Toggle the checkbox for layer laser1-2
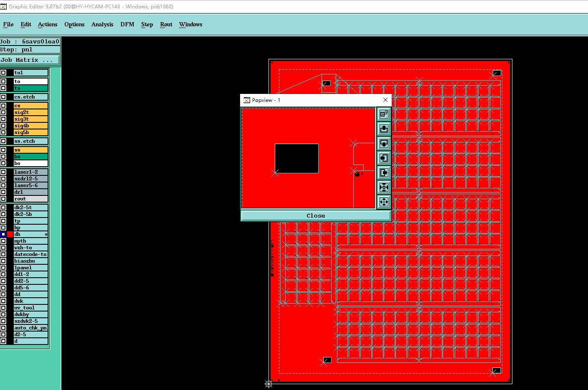The width and height of the screenshot is (588, 390). pyautogui.click(x=3, y=172)
